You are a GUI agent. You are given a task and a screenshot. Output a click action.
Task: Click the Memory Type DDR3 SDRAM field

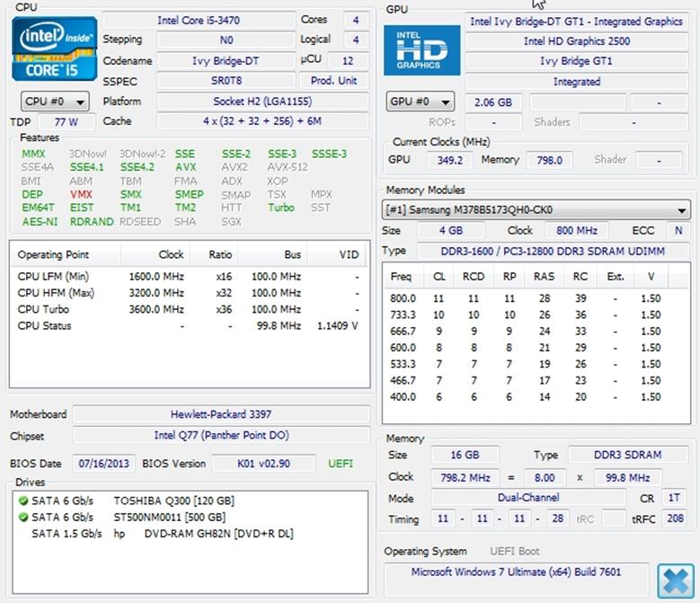point(628,455)
